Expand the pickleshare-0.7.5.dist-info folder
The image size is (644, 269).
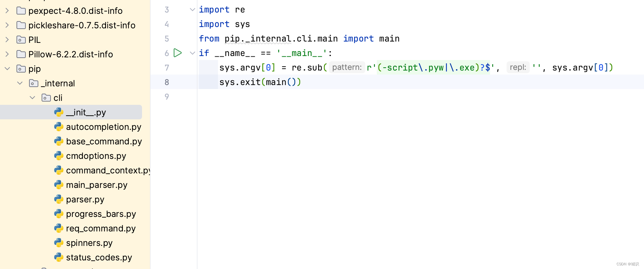pos(7,25)
